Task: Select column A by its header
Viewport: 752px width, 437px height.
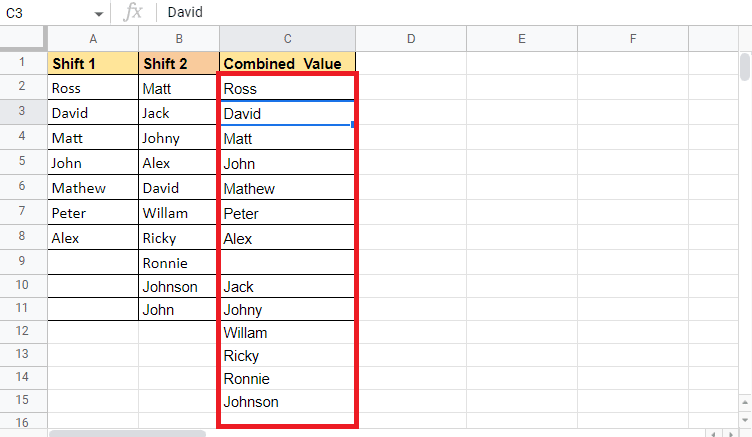Action: pyautogui.click(x=93, y=39)
